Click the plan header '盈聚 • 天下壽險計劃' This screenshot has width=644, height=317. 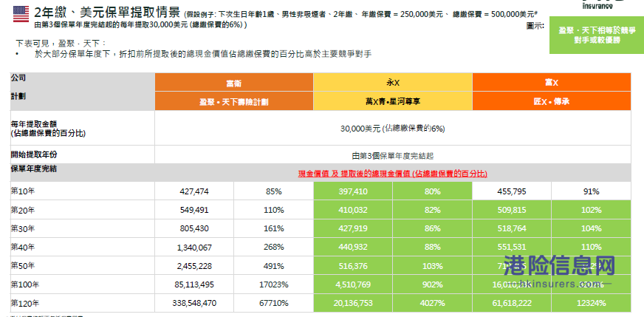tap(234, 101)
